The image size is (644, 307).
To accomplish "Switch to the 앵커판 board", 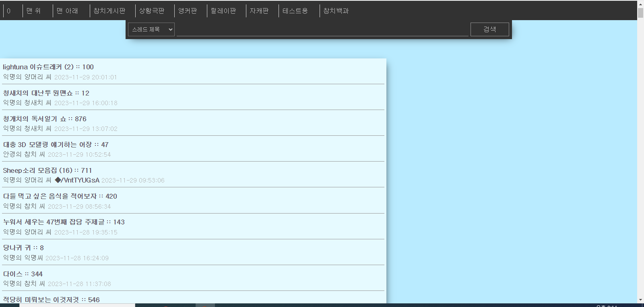I will (188, 11).
